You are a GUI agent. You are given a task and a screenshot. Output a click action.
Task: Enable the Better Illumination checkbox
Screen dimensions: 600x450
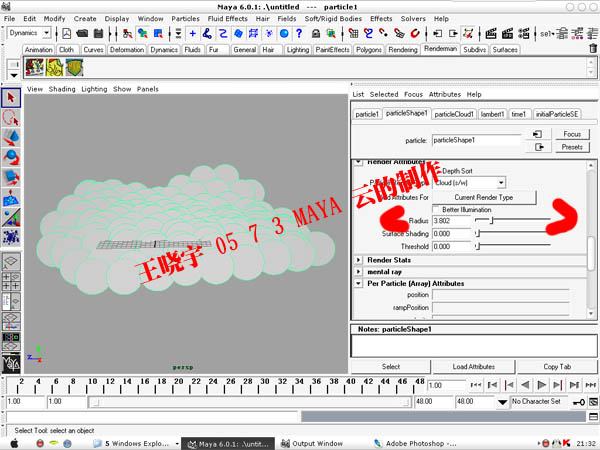pyautogui.click(x=436, y=209)
